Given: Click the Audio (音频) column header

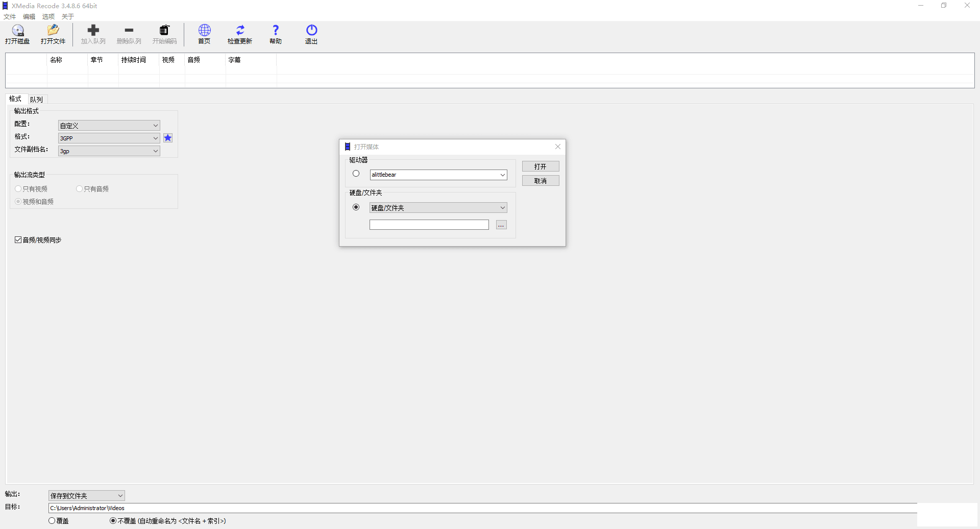Looking at the screenshot, I should click(x=205, y=60).
